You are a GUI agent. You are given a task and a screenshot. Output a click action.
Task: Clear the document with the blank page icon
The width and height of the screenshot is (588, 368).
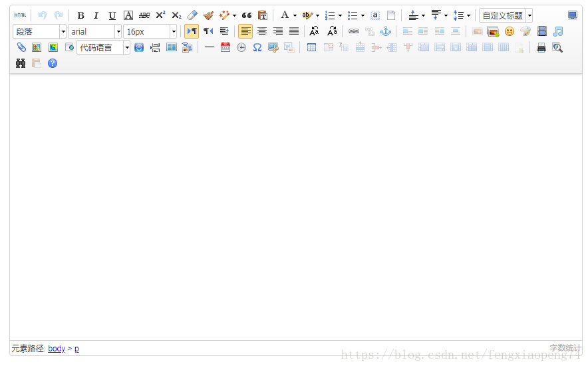pyautogui.click(x=391, y=15)
